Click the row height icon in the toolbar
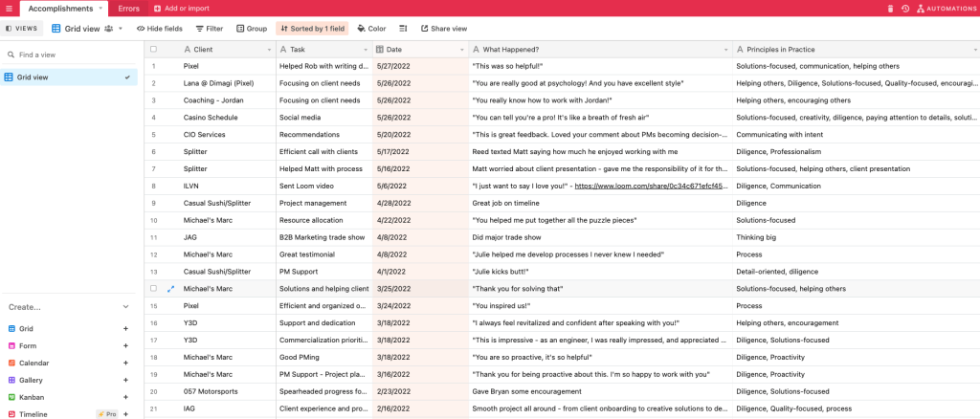 pos(403,29)
